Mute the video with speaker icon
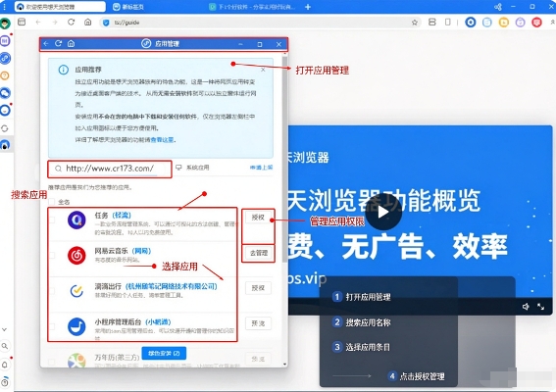The height and width of the screenshot is (392, 556). pos(526,307)
